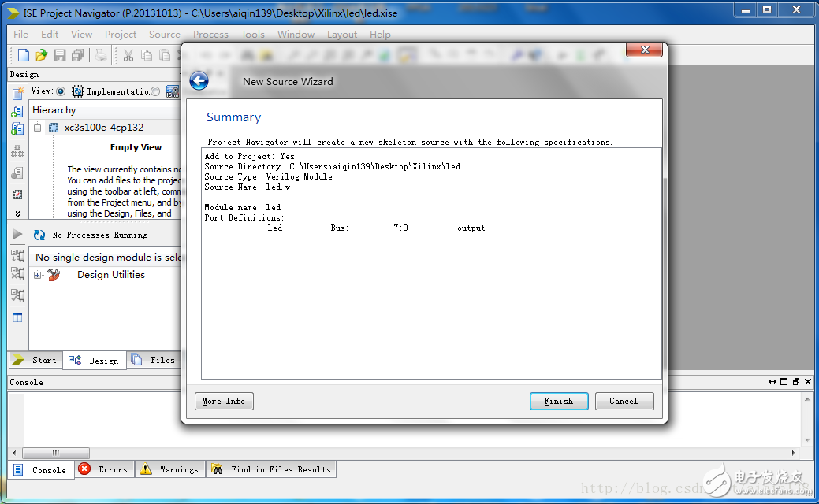Click the Open file folder icon
Image resolution: width=819 pixels, height=504 pixels.
[41, 55]
